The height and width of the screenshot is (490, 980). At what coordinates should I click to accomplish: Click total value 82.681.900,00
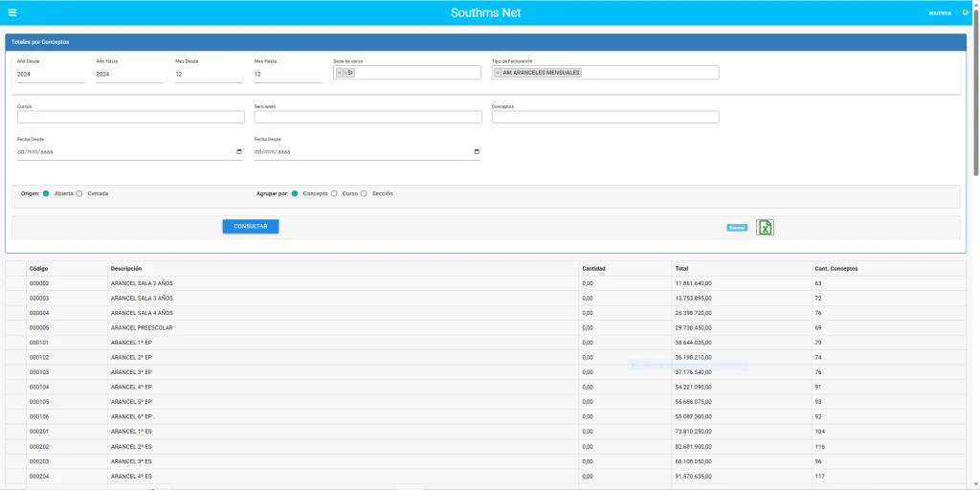click(693, 447)
